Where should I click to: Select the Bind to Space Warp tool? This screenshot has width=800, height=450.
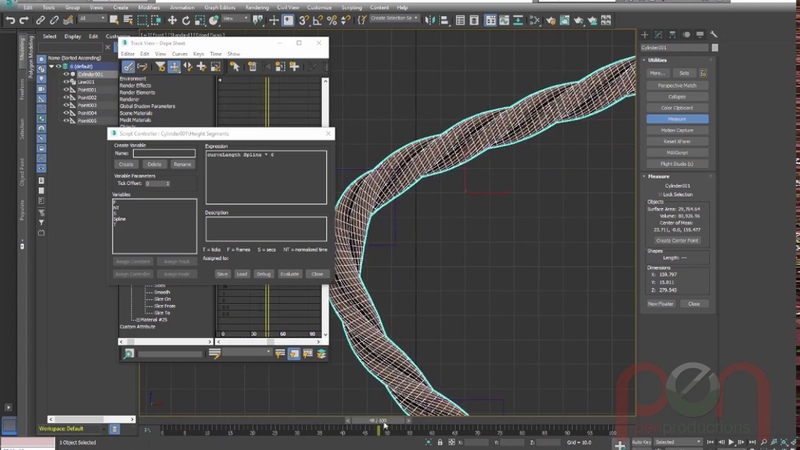point(68,20)
